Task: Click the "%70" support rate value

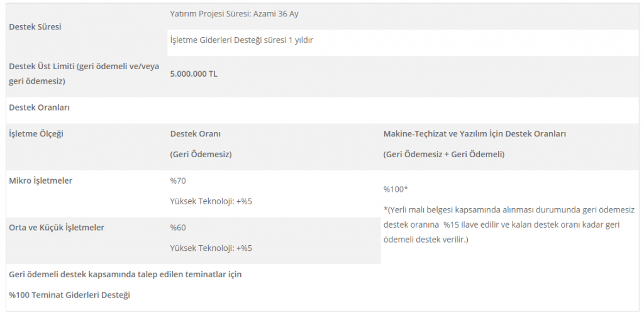Action: tap(178, 180)
